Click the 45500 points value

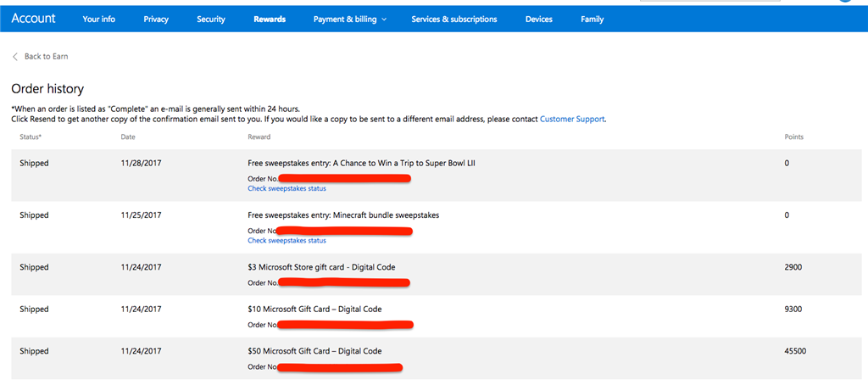pos(795,351)
